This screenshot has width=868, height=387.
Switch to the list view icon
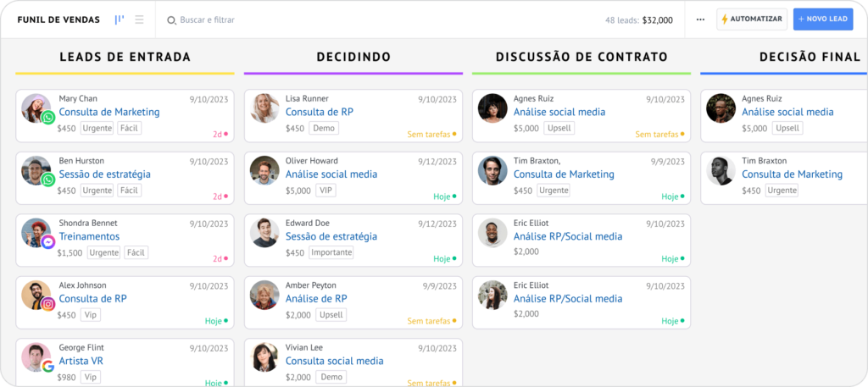(139, 19)
